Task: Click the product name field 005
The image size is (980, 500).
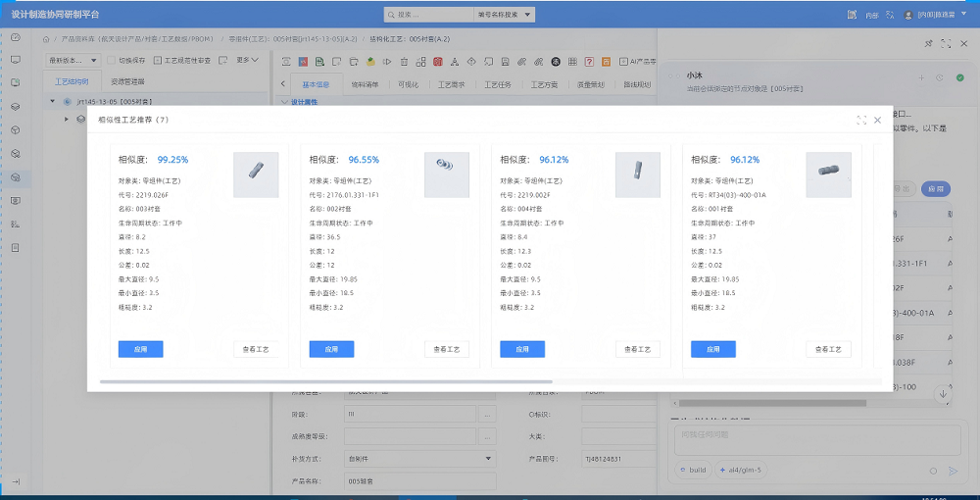Action: point(420,481)
